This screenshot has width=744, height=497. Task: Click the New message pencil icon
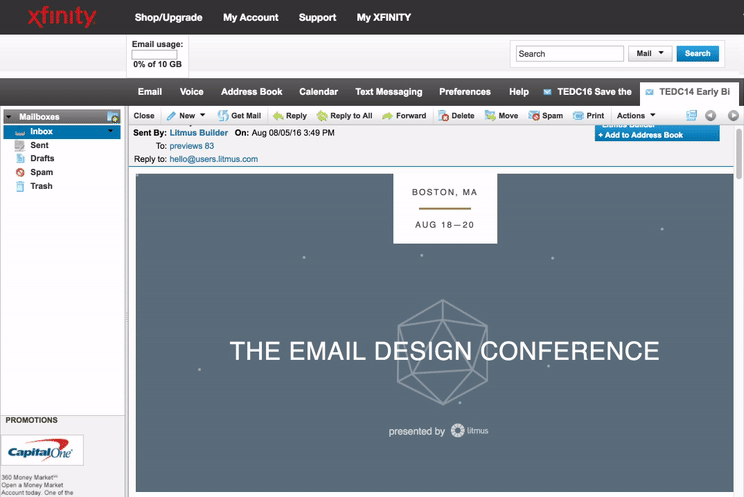tap(171, 116)
